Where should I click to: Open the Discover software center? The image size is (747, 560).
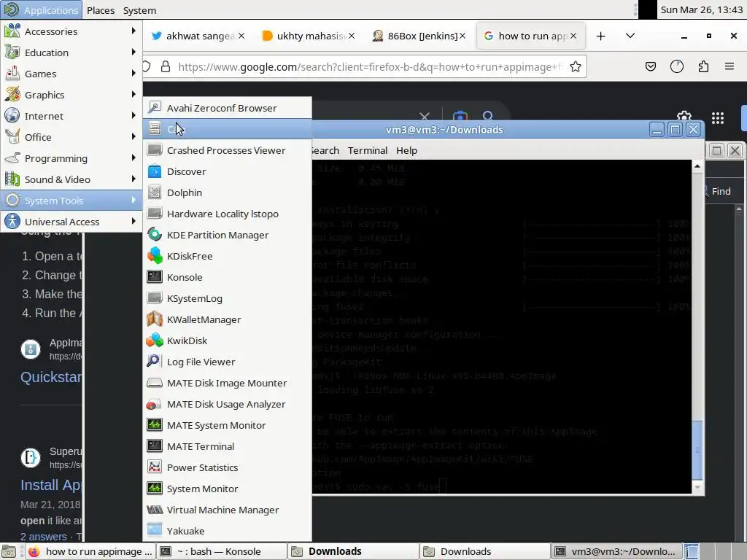[x=228, y=171]
